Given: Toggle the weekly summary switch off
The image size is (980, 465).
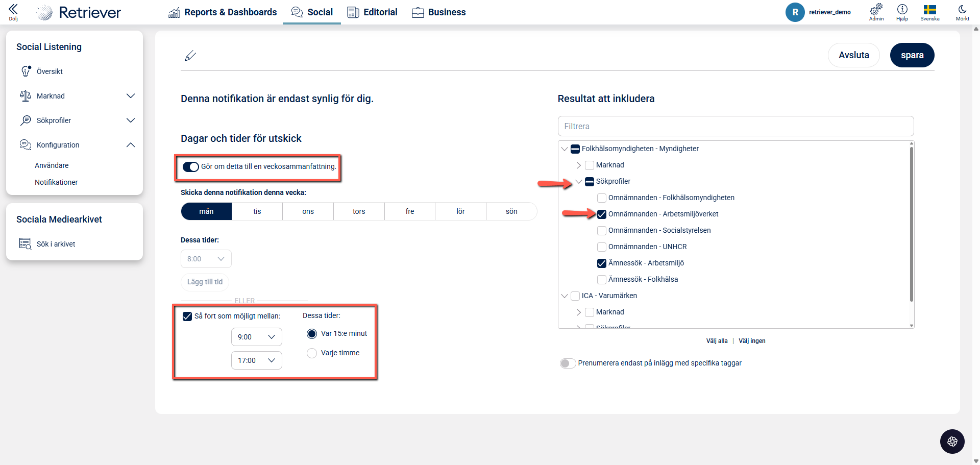Looking at the screenshot, I should point(191,167).
